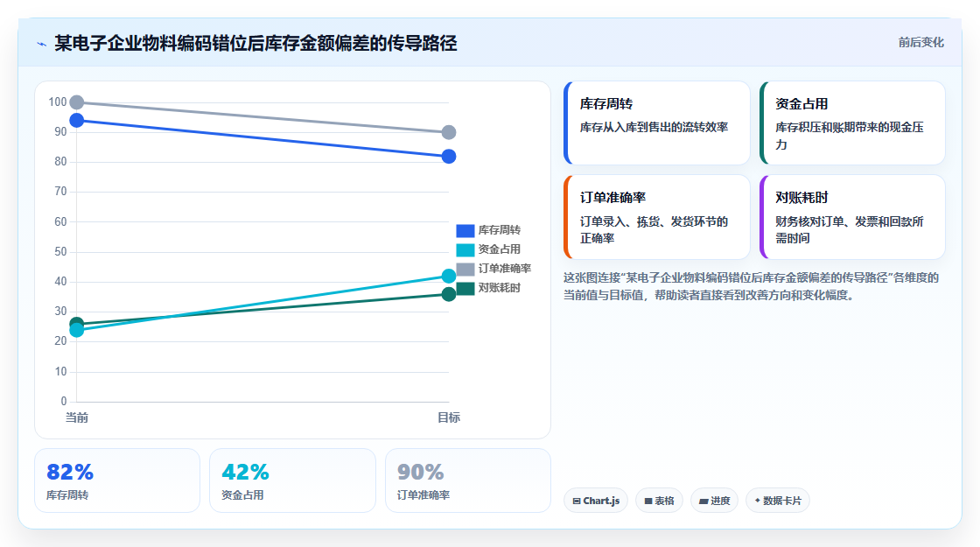
Task: Click the text 库存从入库到售出的流转效率
Action: [654, 128]
